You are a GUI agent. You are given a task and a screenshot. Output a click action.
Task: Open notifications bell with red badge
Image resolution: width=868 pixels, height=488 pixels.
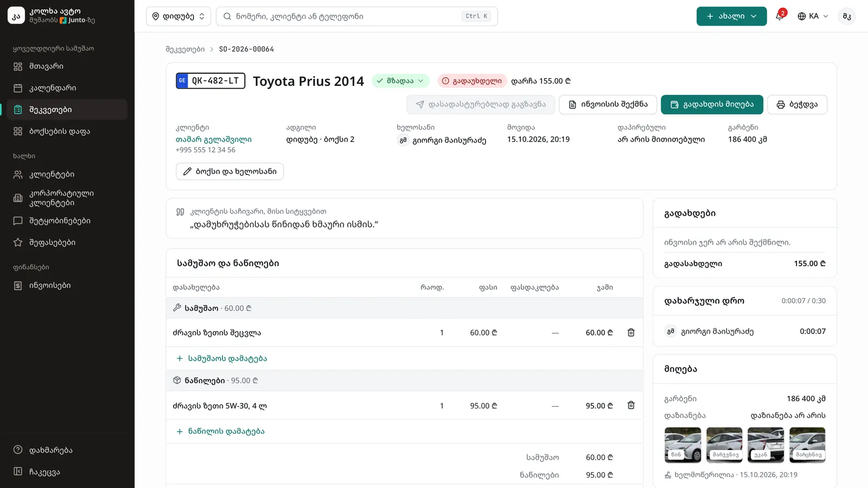[780, 16]
